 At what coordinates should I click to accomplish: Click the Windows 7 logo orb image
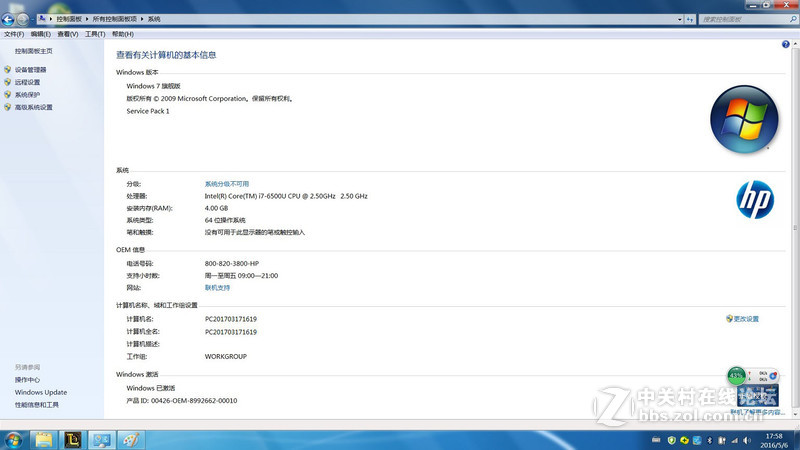(744, 119)
